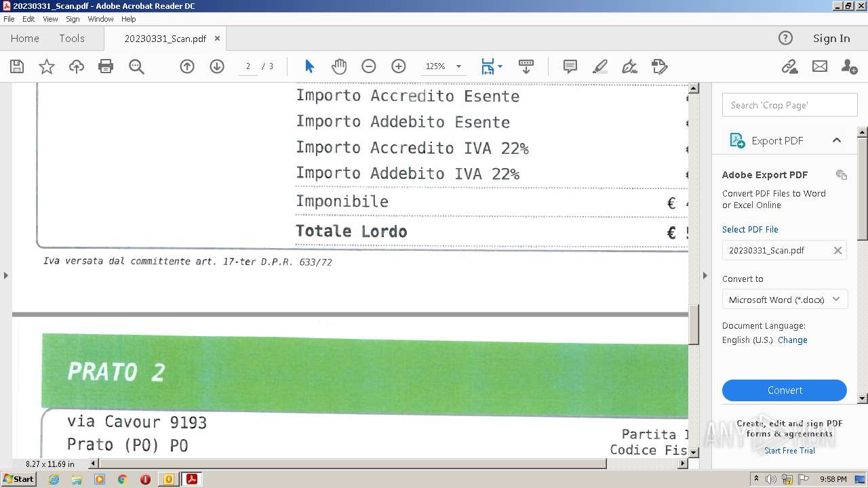Open the edit stamp tool icon
Image resolution: width=868 pixels, height=488 pixels.
coord(660,66)
